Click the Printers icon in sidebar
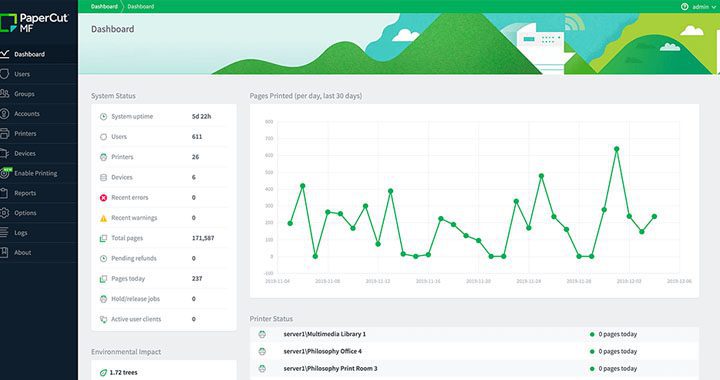The width and height of the screenshot is (720, 380). (x=4, y=134)
